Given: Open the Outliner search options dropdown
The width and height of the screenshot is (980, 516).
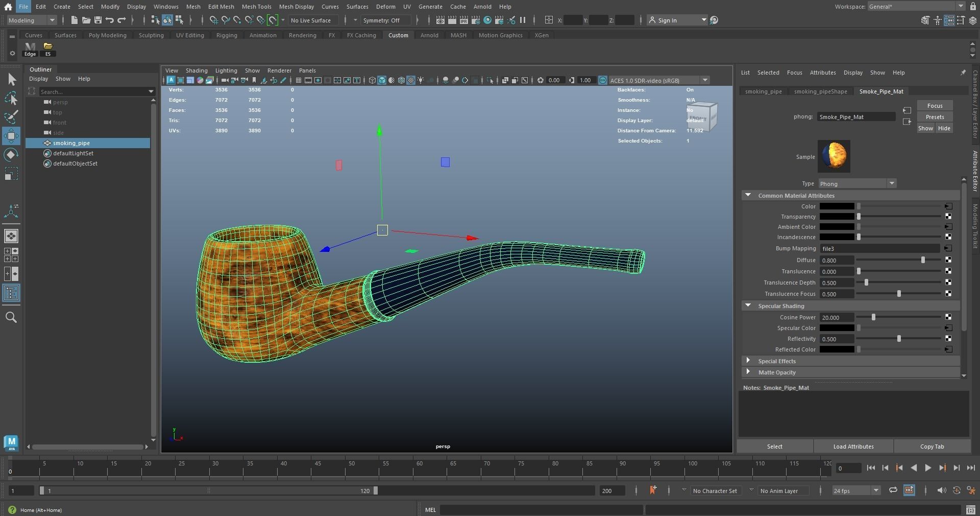Looking at the screenshot, I should pos(151,91).
